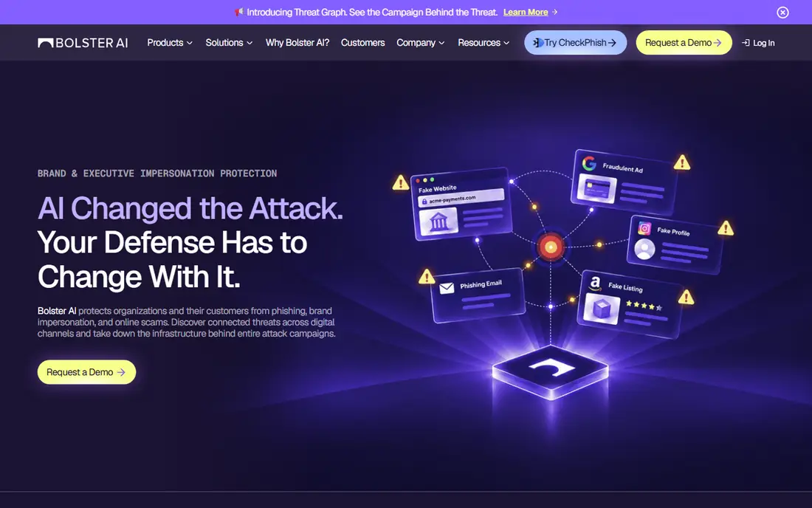Click the warning icon beside Fraudulent Ad
The height and width of the screenshot is (508, 812).
click(x=682, y=162)
